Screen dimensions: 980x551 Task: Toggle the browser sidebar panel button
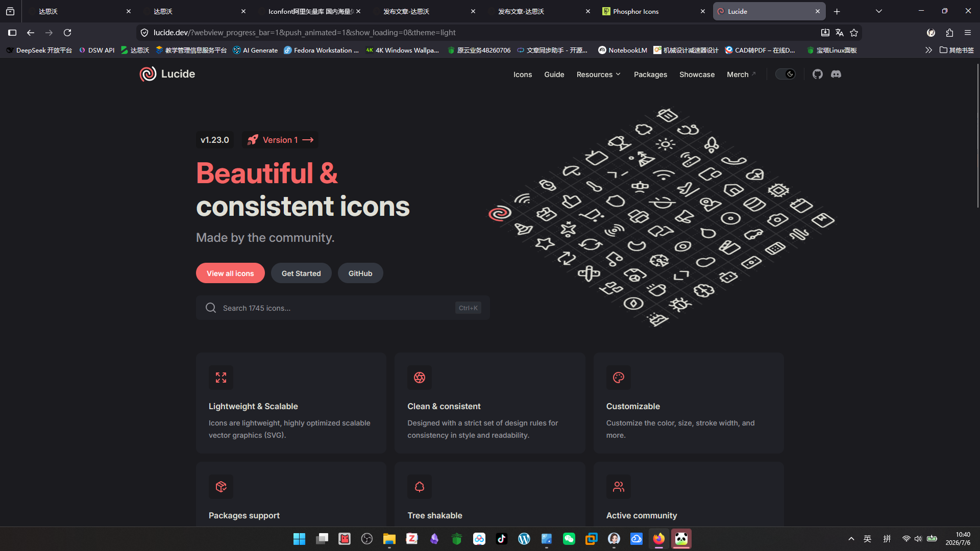12,33
